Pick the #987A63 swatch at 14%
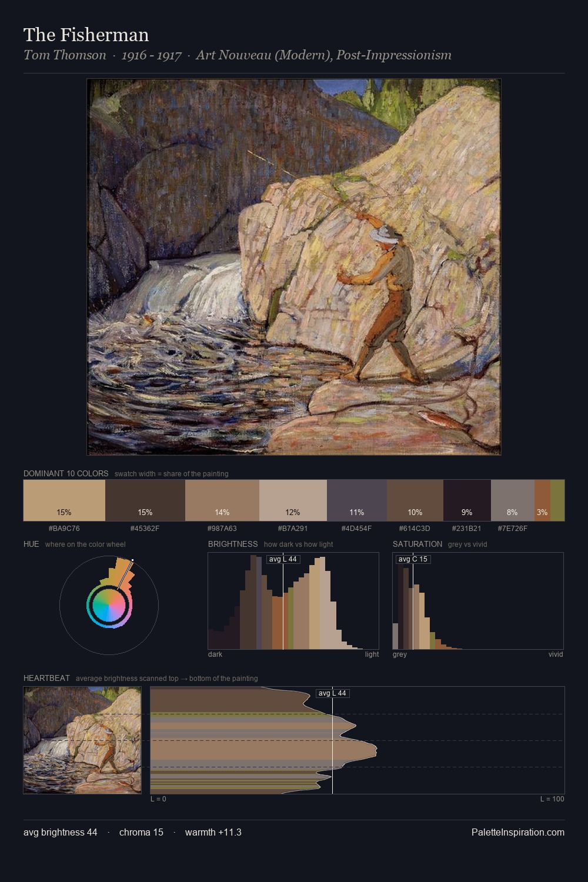The image size is (588, 882). [x=222, y=500]
